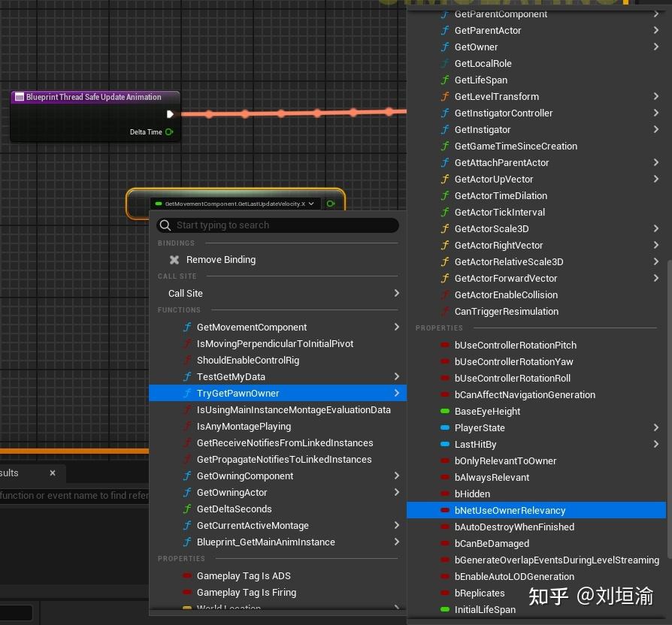Click the f function icon next to GetOwner
This screenshot has width=672, height=625.
445,47
